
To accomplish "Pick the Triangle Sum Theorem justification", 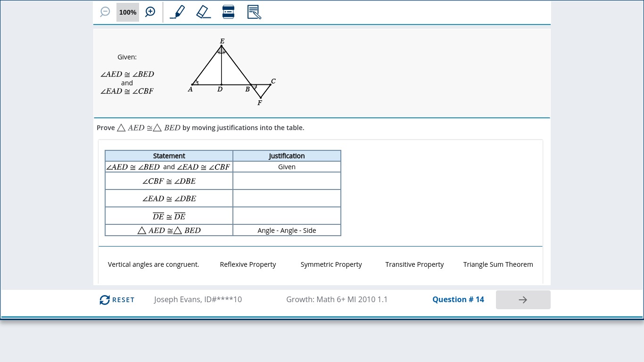I will [x=498, y=264].
